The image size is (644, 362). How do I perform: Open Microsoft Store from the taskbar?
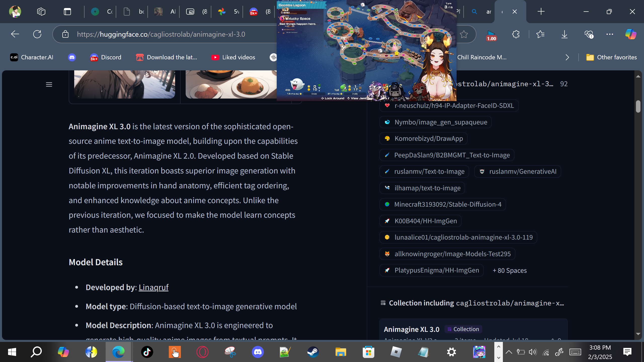pos(369,352)
